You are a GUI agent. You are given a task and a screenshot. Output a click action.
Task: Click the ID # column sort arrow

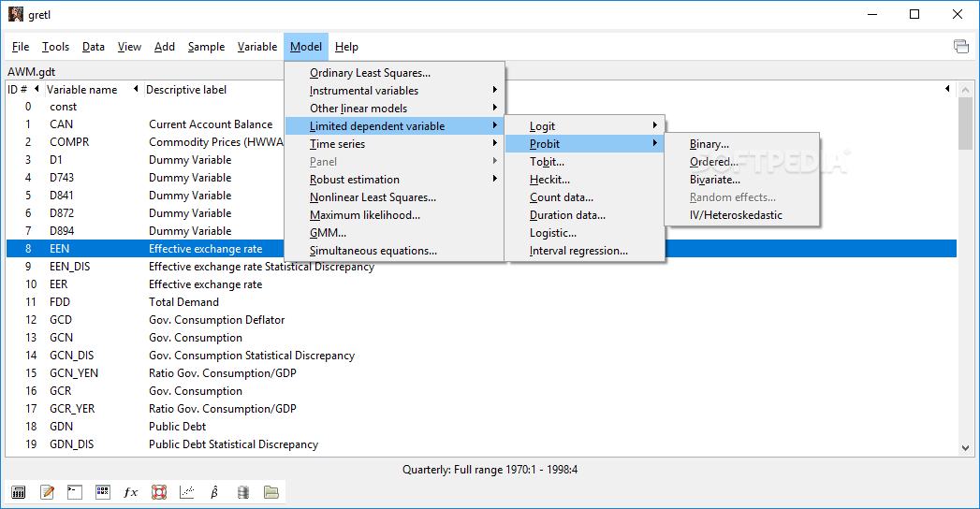(x=37, y=89)
